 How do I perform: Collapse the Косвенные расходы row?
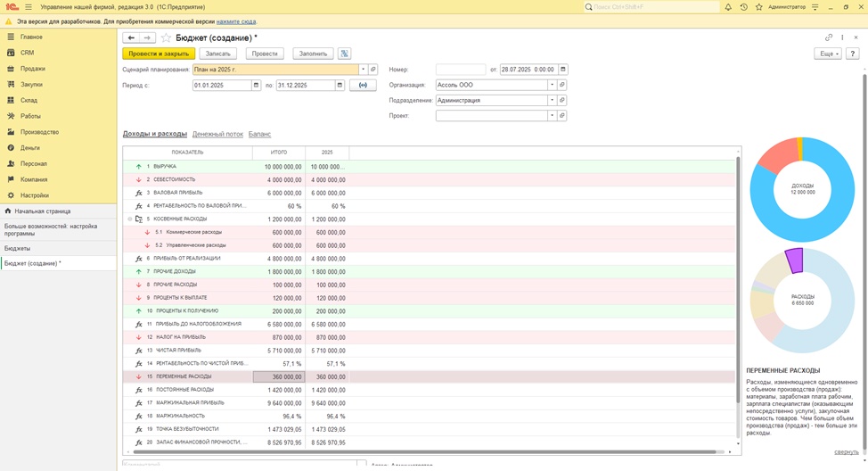pyautogui.click(x=129, y=219)
